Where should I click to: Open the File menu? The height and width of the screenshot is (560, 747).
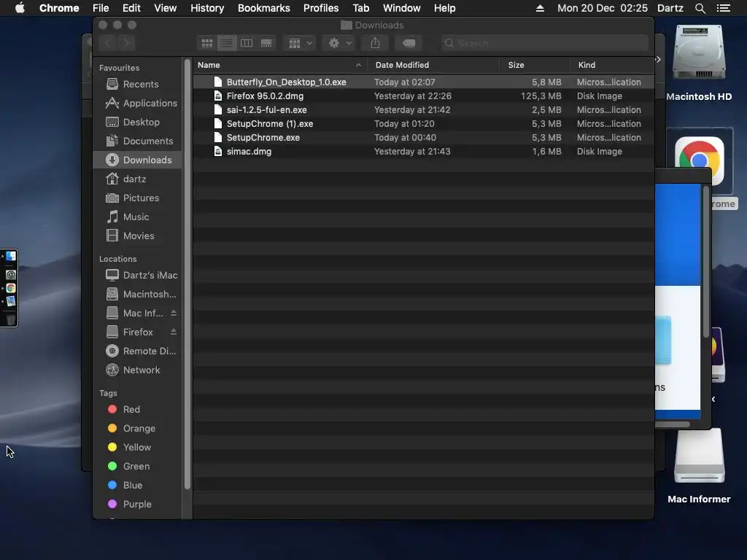[101, 8]
